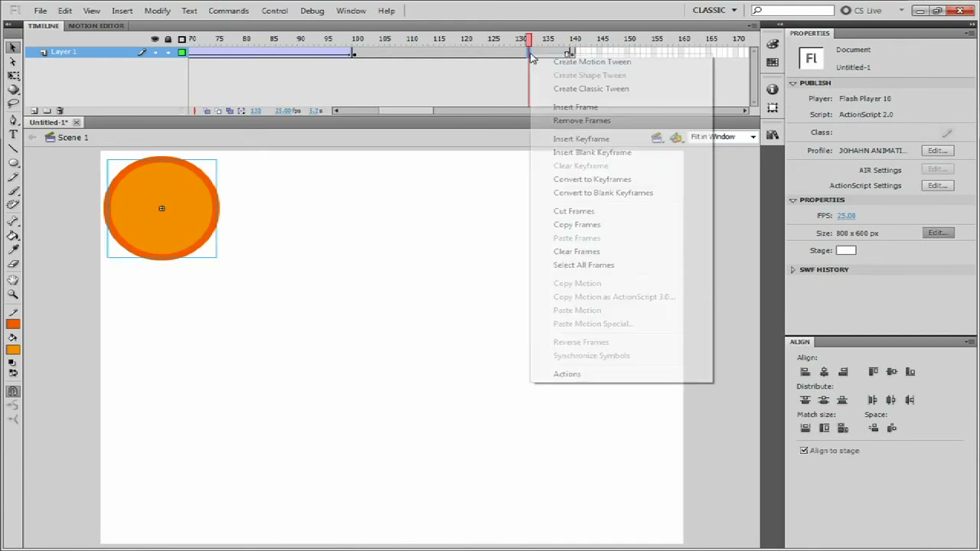Collapse the PUBLISH section triangle

coord(793,83)
